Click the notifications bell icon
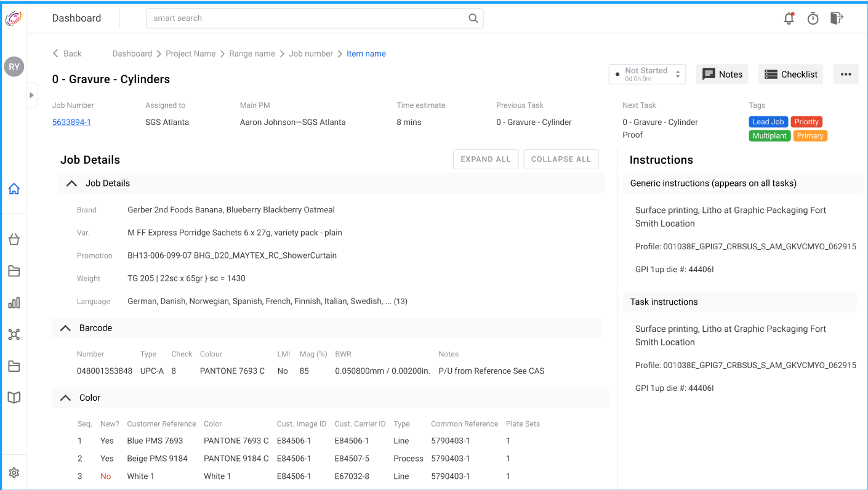This screenshot has height=490, width=868. [x=789, y=18]
